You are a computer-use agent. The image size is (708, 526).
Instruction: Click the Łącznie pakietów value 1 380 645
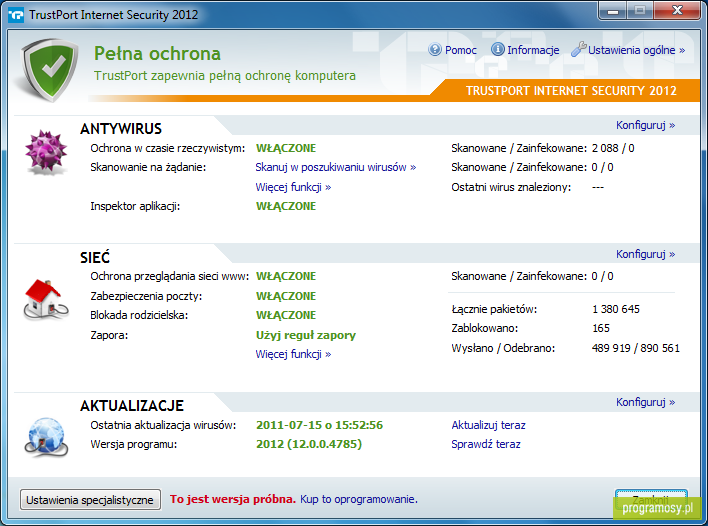(616, 309)
